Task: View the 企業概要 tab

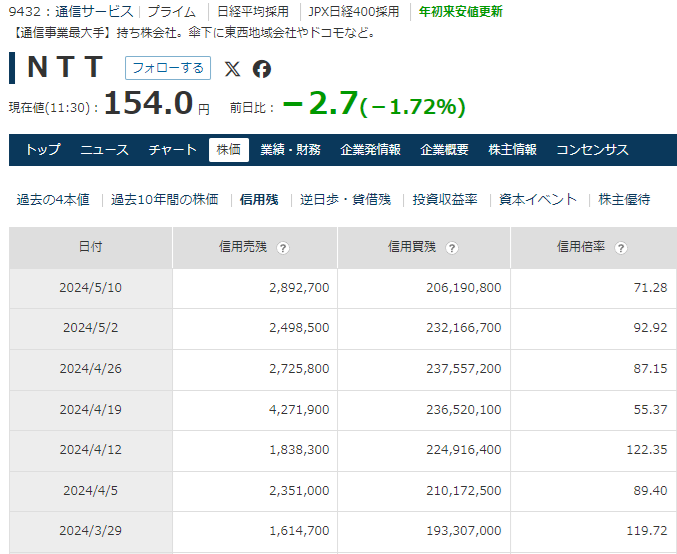Action: coord(444,150)
